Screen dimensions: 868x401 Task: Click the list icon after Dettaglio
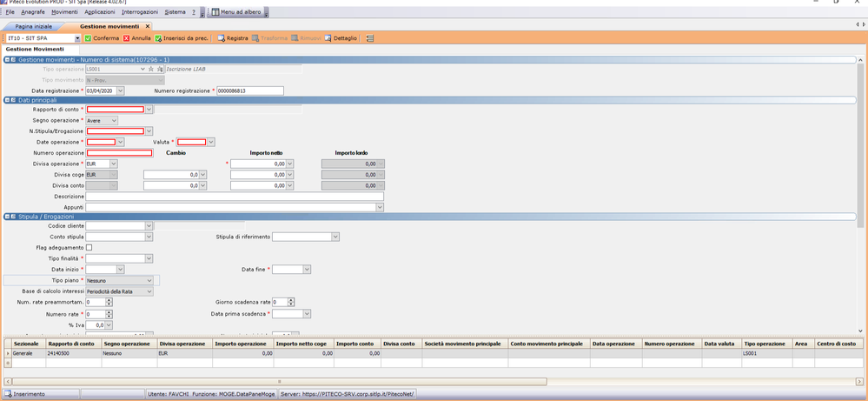coord(370,38)
